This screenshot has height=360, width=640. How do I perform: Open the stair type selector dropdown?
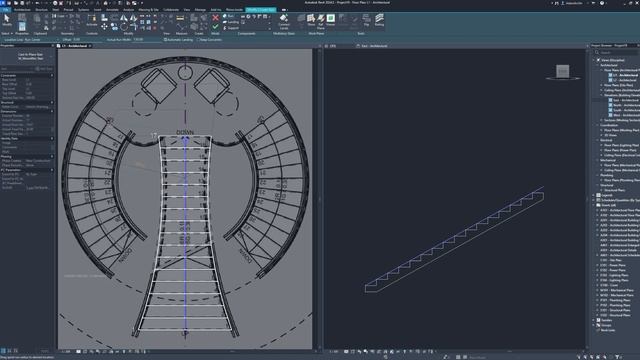pos(27,56)
